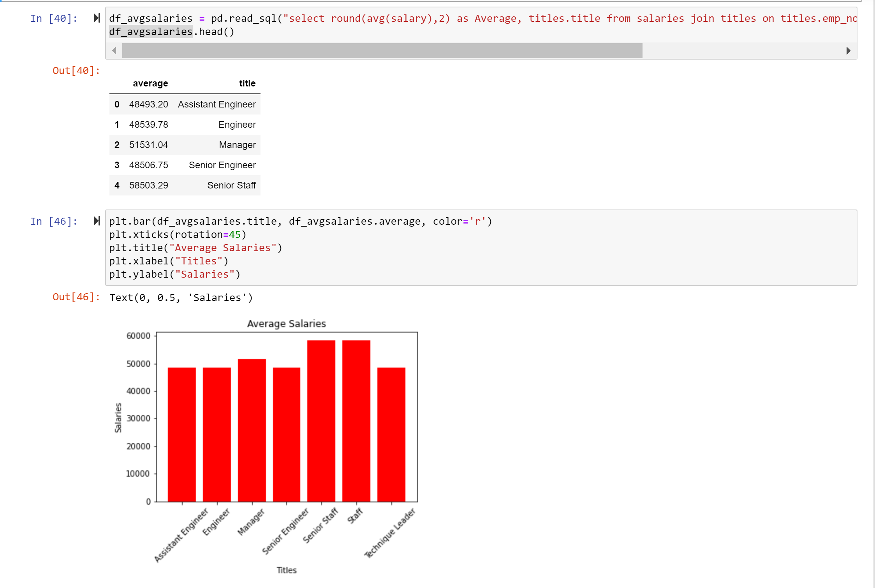Click the Manager bar in the chart

coord(252,430)
